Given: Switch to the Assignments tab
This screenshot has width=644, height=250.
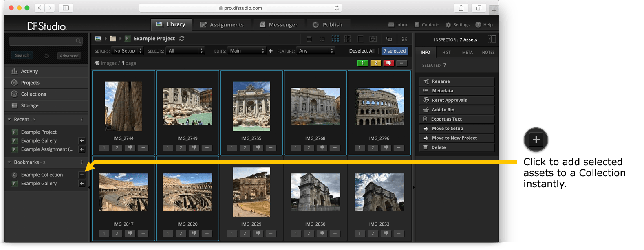Looking at the screenshot, I should point(222,24).
